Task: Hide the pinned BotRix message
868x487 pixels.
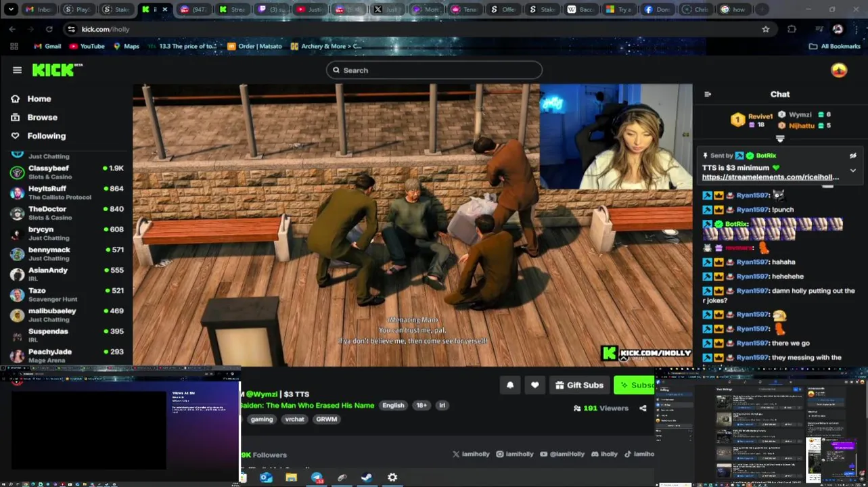Action: coord(853,156)
